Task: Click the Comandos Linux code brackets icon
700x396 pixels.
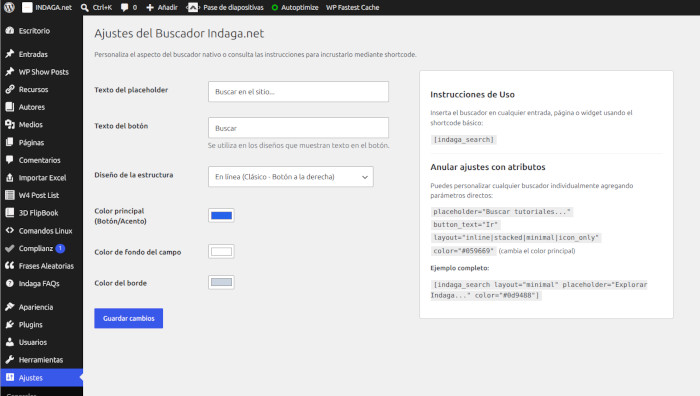Action: pos(10,230)
